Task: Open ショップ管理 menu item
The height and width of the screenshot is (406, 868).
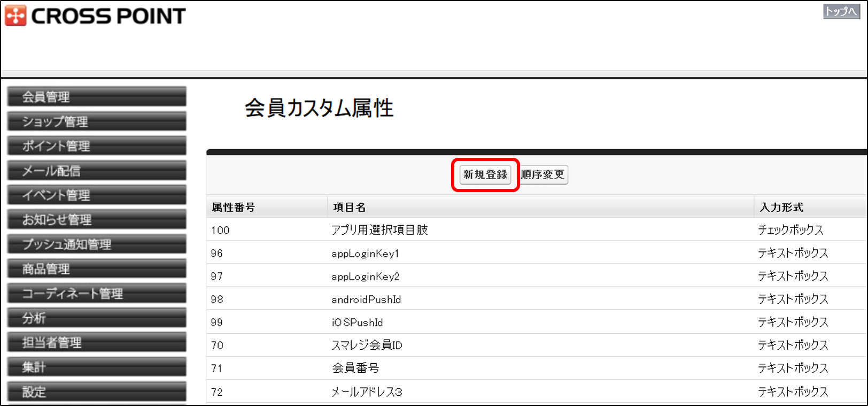Action: [97, 121]
